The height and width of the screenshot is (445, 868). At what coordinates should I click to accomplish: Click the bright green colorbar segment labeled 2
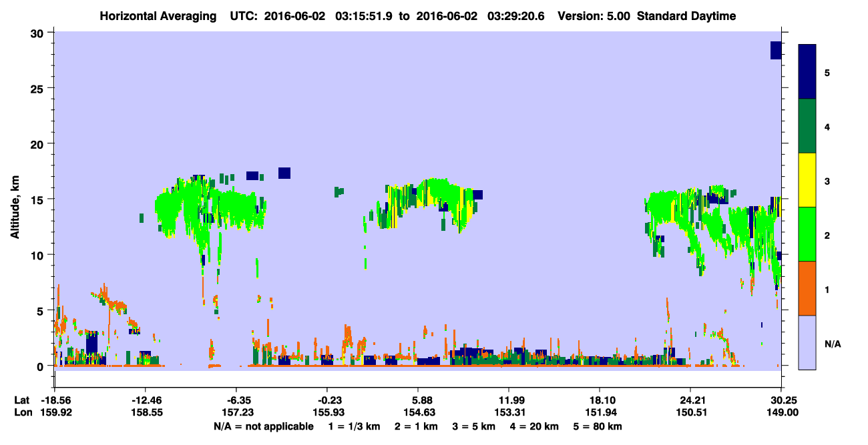coord(807,234)
